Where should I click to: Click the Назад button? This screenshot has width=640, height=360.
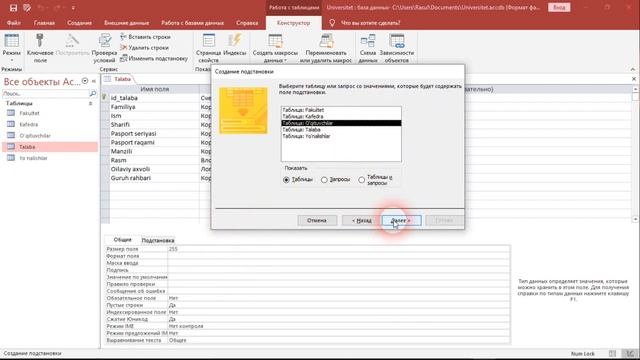pos(362,220)
